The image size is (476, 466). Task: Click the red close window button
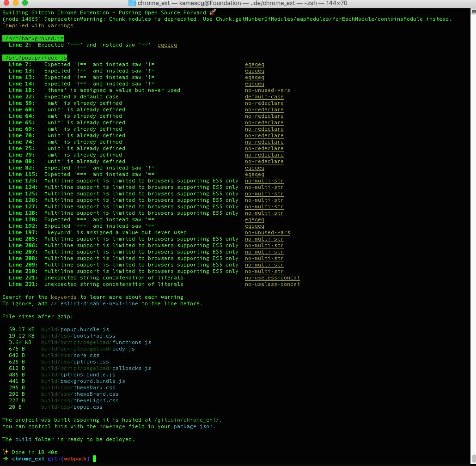pyautogui.click(x=6, y=3)
